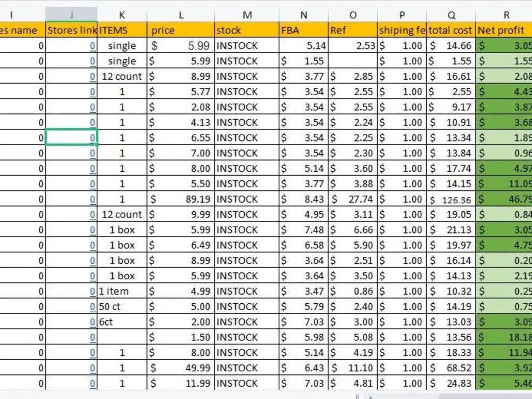The image size is (532, 399).
Task: Select the total cost cell 9.17
Action: coord(451,107)
